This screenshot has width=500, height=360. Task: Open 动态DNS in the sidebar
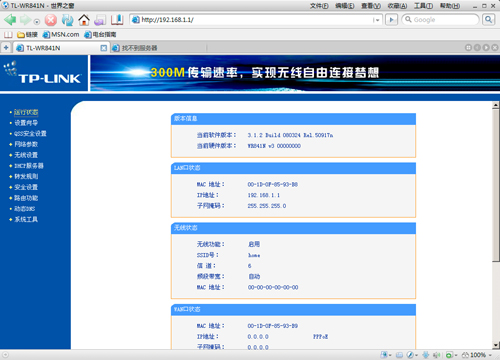[x=24, y=209]
